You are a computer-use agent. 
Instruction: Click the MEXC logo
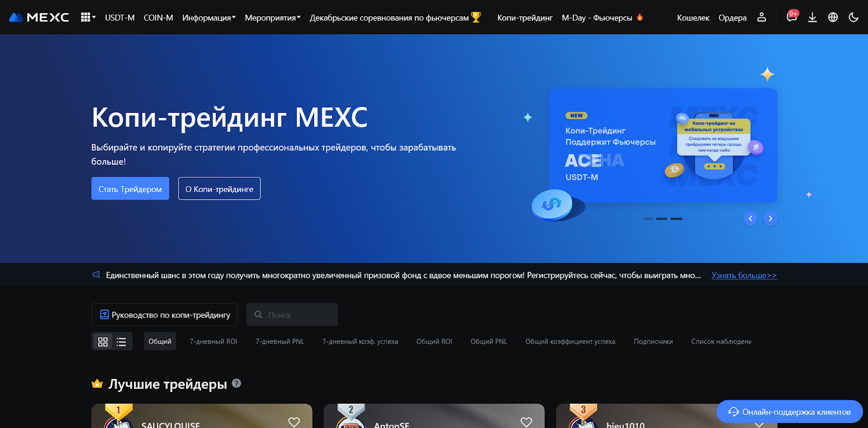coord(39,17)
